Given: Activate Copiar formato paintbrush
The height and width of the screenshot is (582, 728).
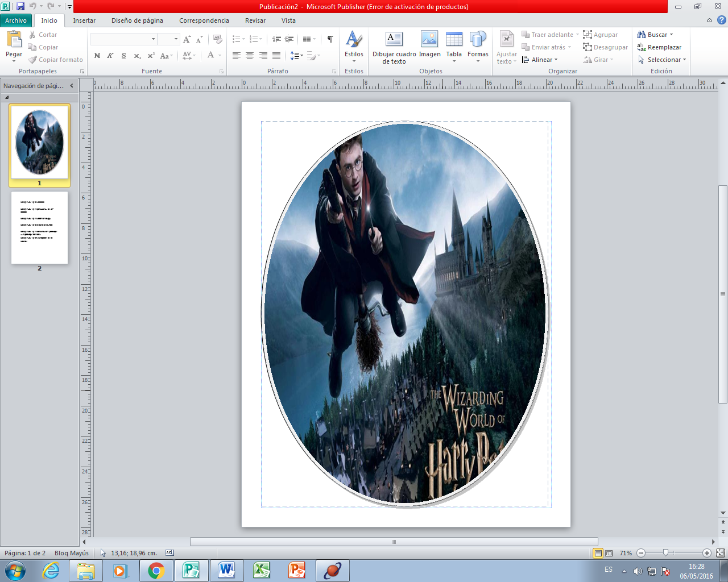Looking at the screenshot, I should click(x=56, y=60).
